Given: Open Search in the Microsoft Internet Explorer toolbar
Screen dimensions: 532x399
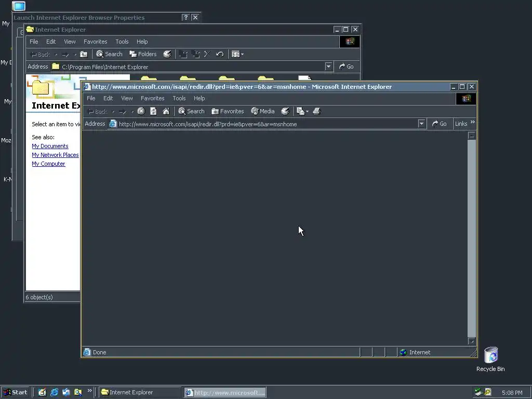Looking at the screenshot, I should coord(191,111).
